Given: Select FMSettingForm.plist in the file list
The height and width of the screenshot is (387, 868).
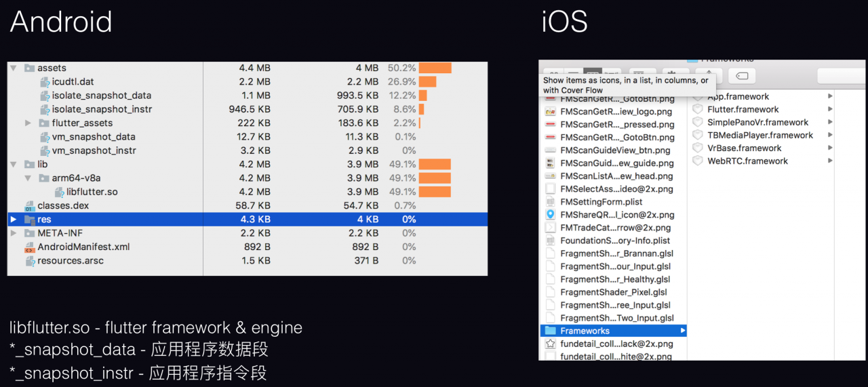Looking at the screenshot, I should (601, 202).
